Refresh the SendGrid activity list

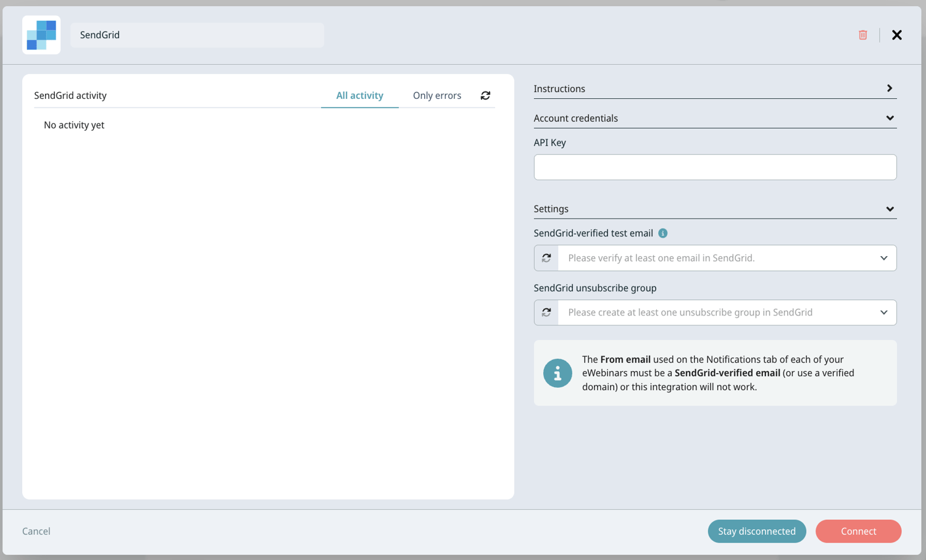(x=485, y=95)
